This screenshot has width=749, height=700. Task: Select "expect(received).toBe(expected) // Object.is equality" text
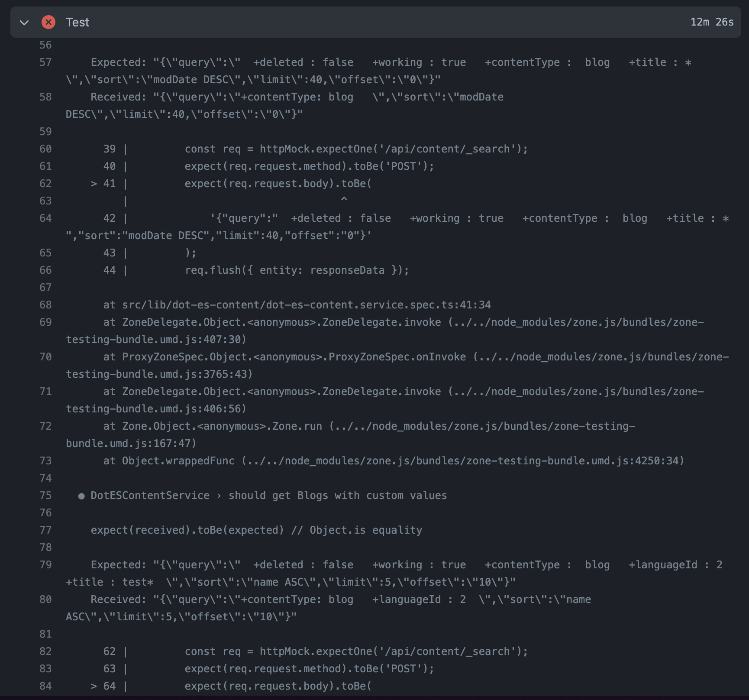pos(256,530)
